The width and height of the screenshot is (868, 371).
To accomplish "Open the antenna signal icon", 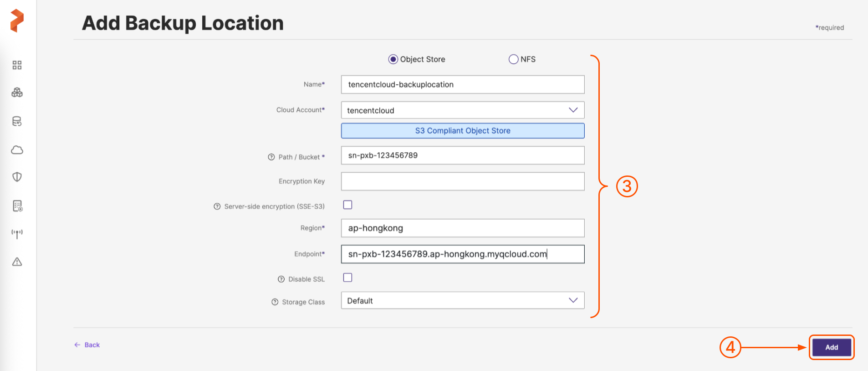I will [17, 234].
